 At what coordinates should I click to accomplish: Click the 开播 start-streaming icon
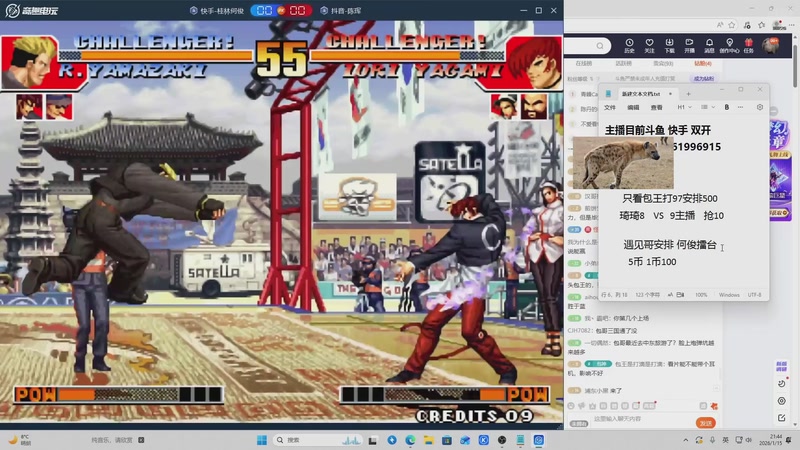pyautogui.click(x=689, y=45)
